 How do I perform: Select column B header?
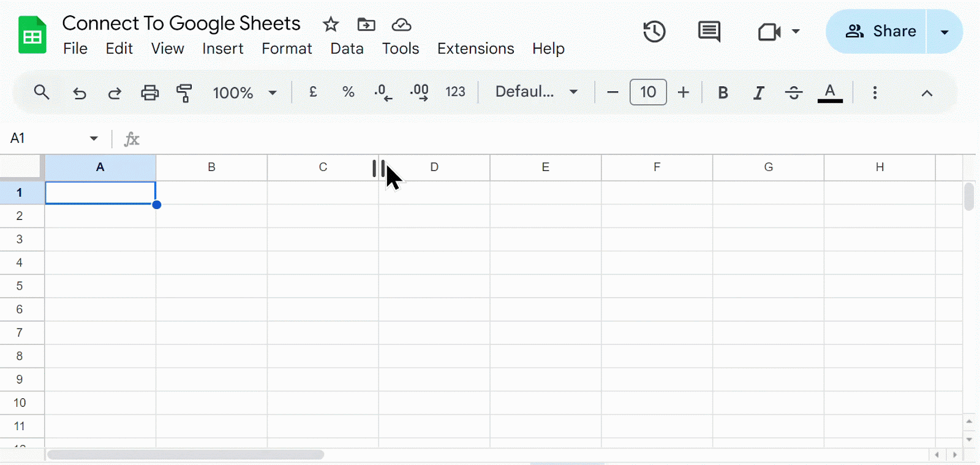[212, 167]
